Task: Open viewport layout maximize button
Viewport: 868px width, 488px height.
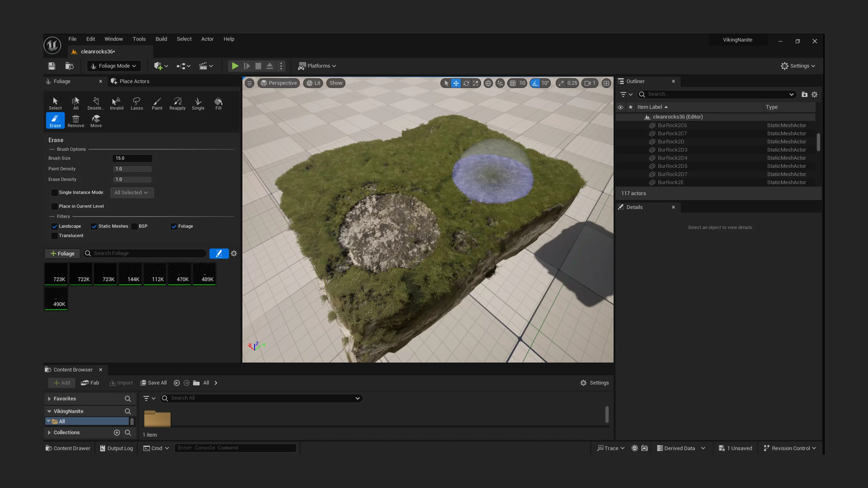Action: click(x=606, y=83)
